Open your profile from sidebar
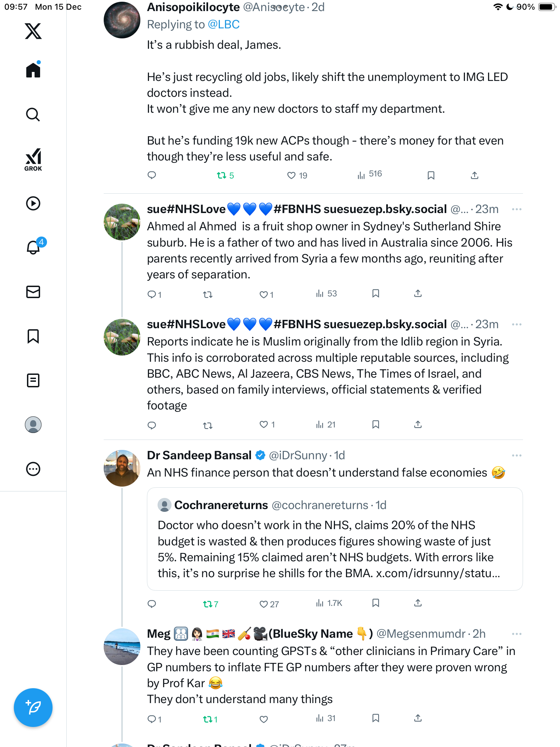This screenshot has width=560, height=747. point(33,425)
